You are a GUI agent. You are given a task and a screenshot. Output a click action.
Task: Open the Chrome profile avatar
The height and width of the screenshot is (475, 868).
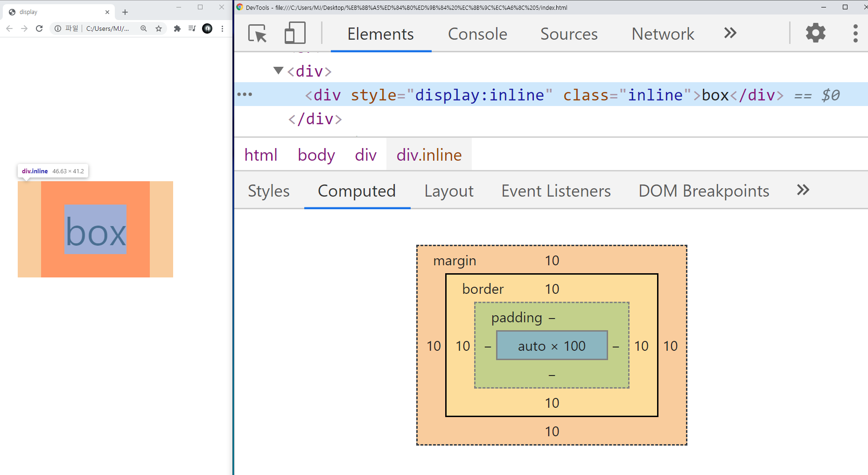pos(207,28)
